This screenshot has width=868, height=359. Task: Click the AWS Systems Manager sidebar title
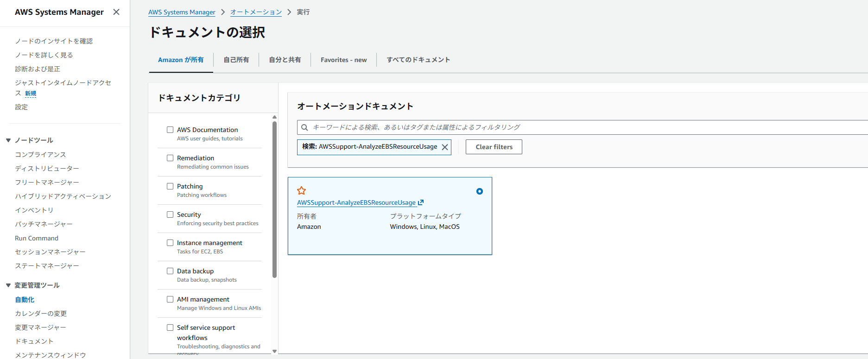coord(59,12)
